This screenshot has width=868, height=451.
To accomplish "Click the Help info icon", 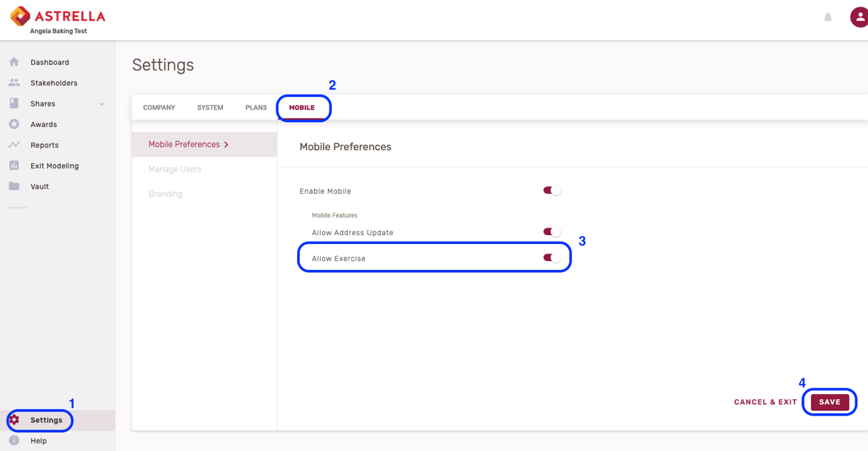I will (14, 441).
